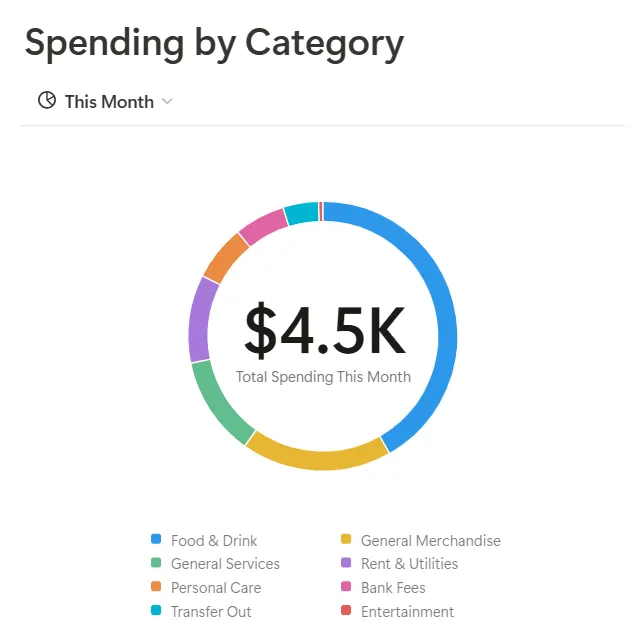Viewport: 640px width, 630px height.
Task: Click the purple Rent & Utilities donut segment
Action: pos(200,320)
